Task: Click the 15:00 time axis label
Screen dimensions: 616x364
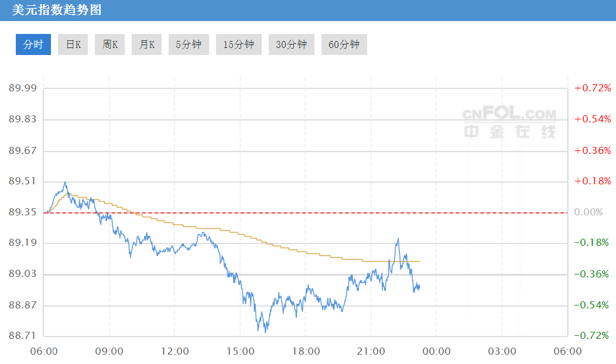Action: point(240,351)
